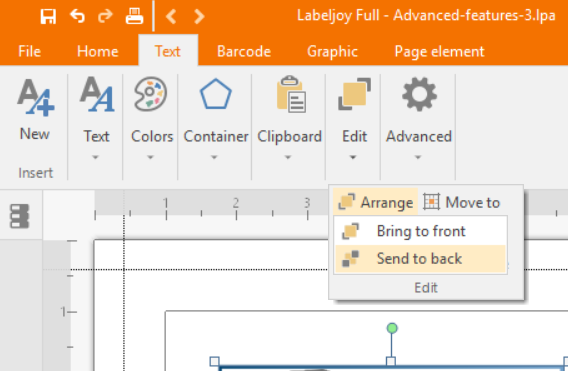The image size is (568, 371).
Task: Go to previous with left chevron
Action: 171,16
